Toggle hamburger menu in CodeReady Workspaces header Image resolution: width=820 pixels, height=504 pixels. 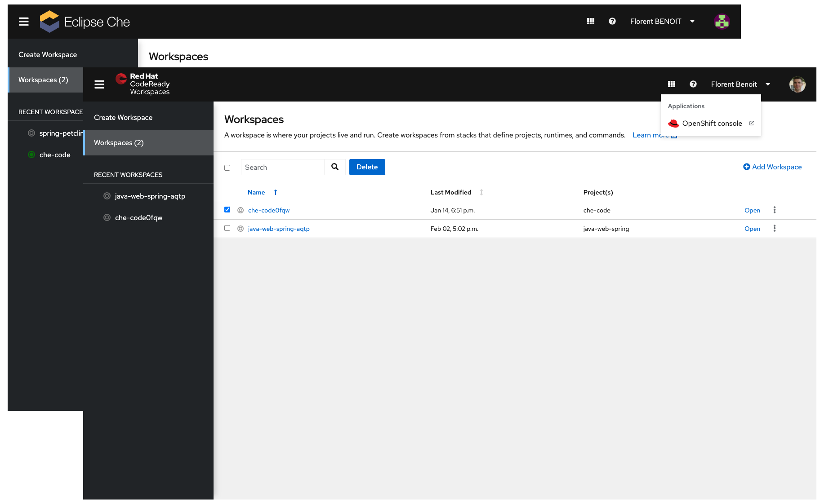click(x=99, y=84)
